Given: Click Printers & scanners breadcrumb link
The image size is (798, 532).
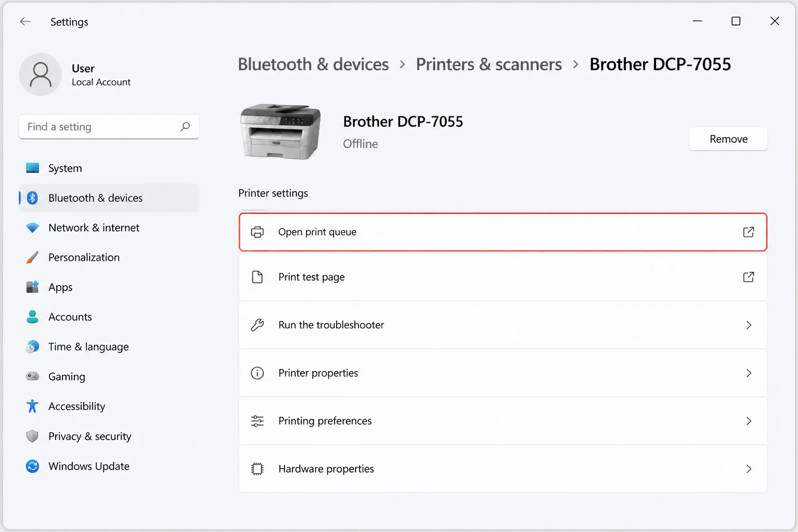Looking at the screenshot, I should [x=489, y=64].
